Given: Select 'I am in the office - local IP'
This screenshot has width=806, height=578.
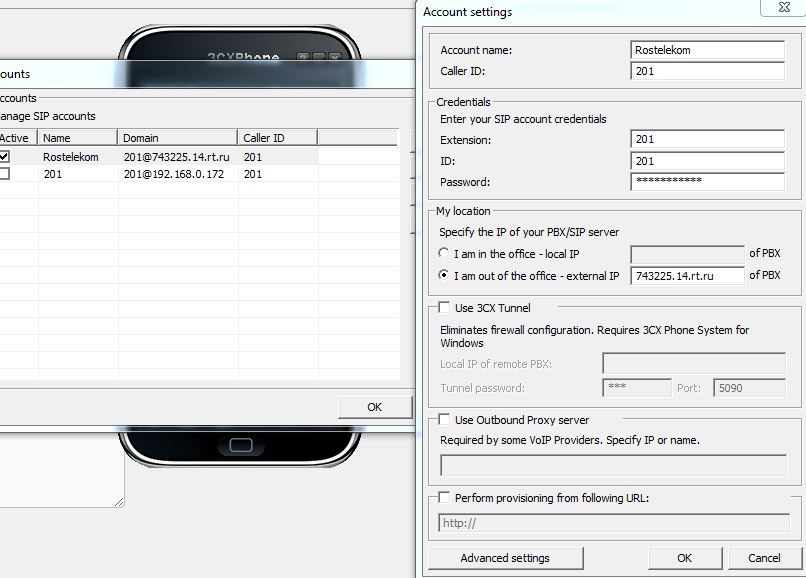Looking at the screenshot, I should pyautogui.click(x=445, y=254).
